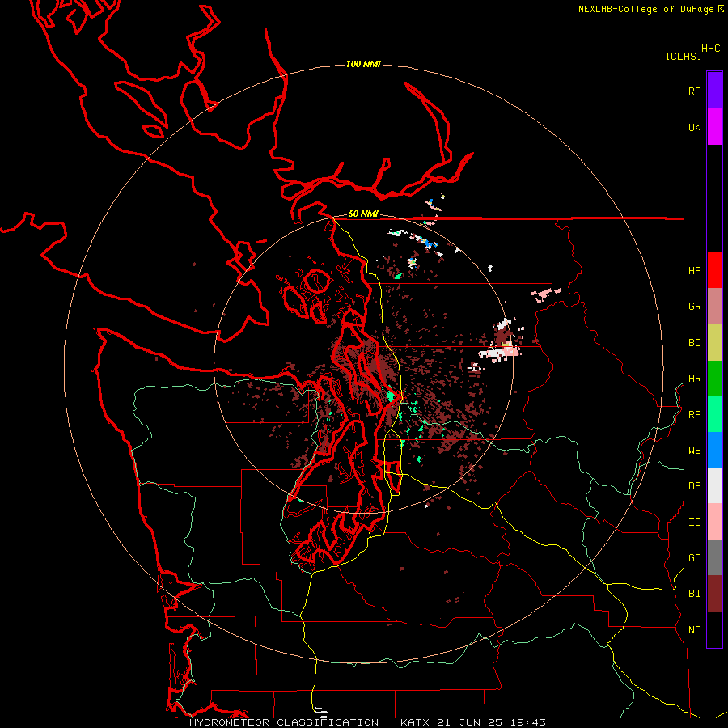Image resolution: width=728 pixels, height=728 pixels.
Task: Click the "KATX" radar site identifier
Action: 415,722
